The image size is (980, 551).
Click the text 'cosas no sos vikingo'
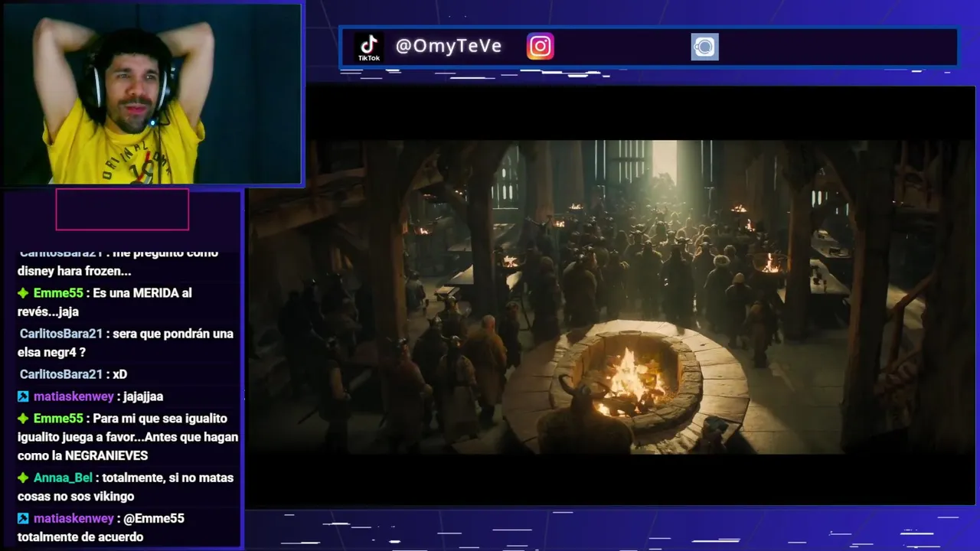tap(76, 496)
